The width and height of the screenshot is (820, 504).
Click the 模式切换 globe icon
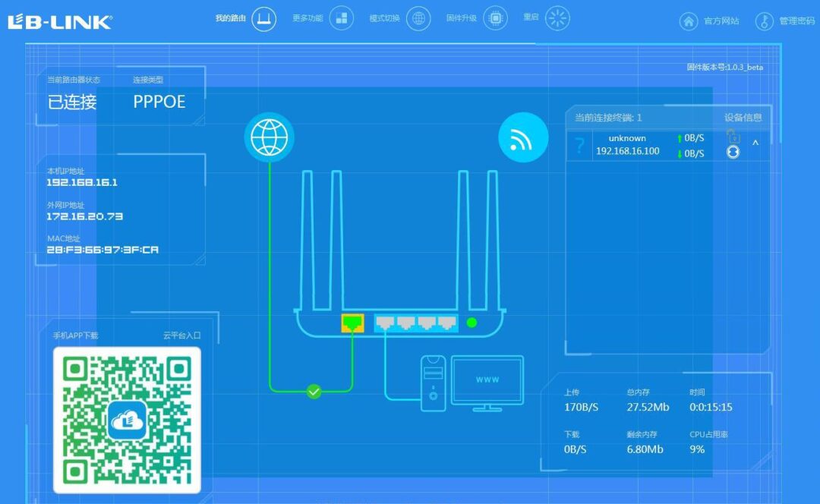pyautogui.click(x=418, y=19)
